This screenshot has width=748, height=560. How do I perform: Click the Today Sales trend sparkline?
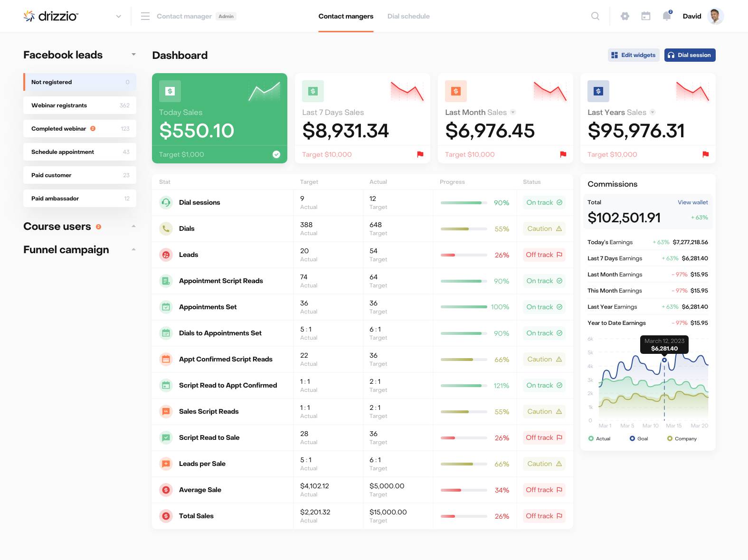coord(264,91)
